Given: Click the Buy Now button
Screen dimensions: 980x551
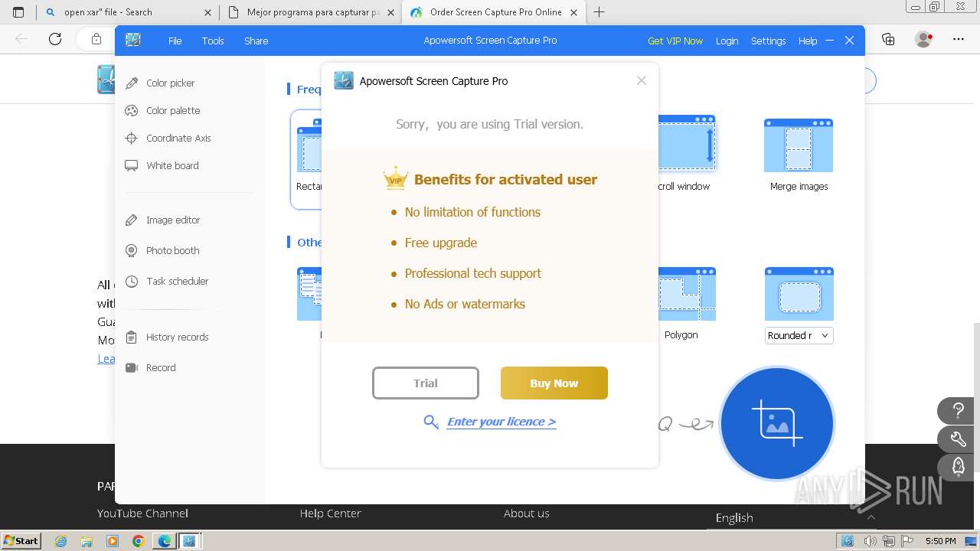Looking at the screenshot, I should [554, 383].
